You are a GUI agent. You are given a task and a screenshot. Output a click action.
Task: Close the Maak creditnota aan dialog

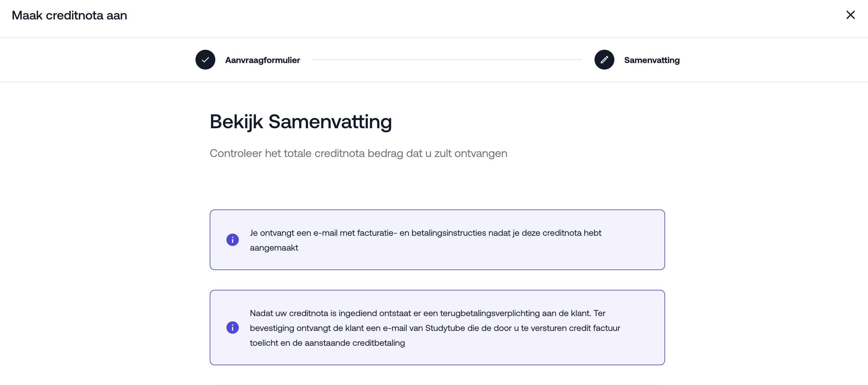850,15
